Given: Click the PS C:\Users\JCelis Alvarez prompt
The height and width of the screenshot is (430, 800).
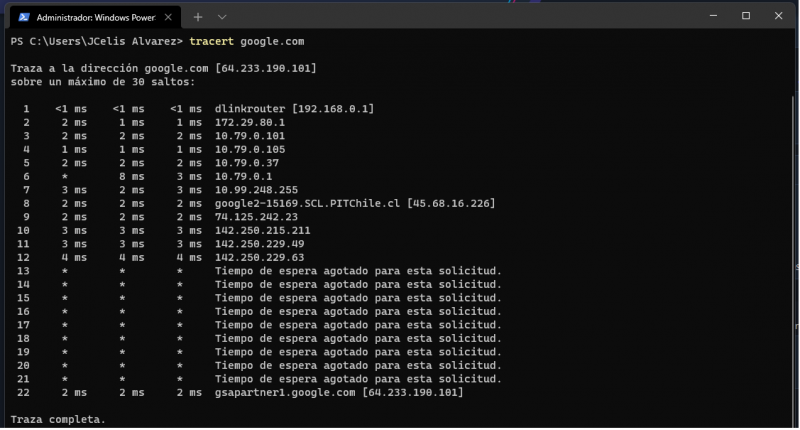Looking at the screenshot, I should [95, 42].
